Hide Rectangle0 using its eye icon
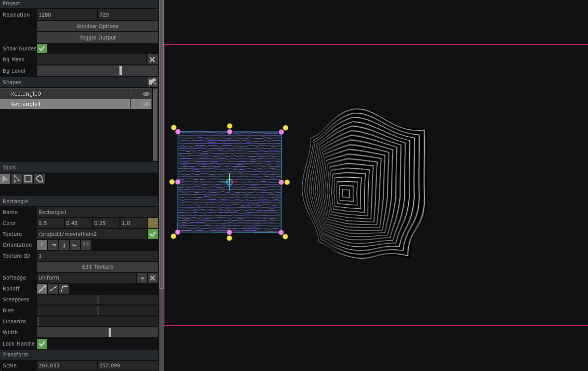Screen dimensions: 588x371 146,94
